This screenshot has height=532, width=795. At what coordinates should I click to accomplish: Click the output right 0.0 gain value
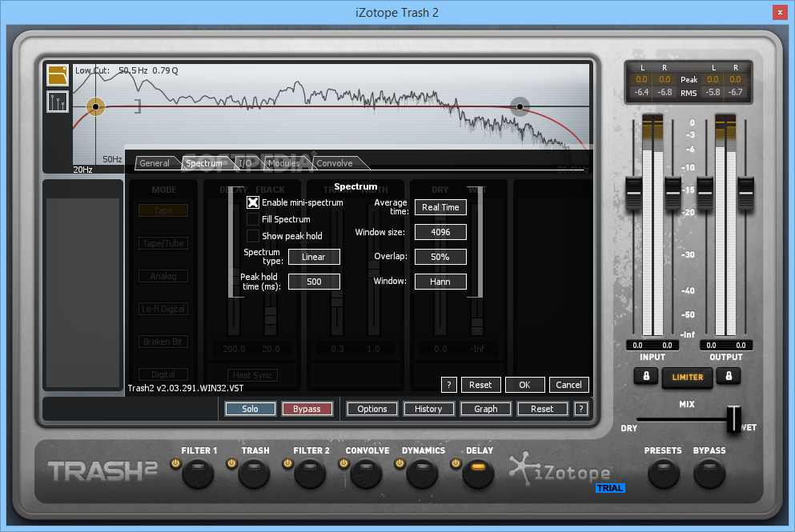click(x=741, y=346)
